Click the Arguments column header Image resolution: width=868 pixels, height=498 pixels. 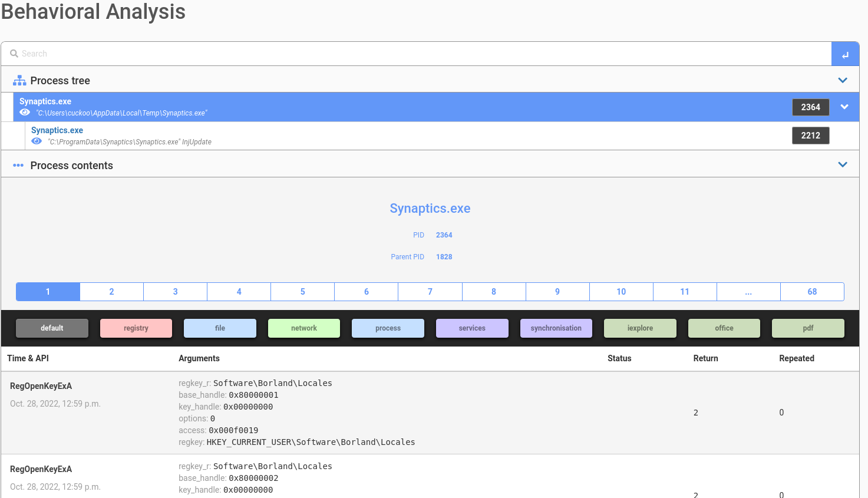click(199, 358)
